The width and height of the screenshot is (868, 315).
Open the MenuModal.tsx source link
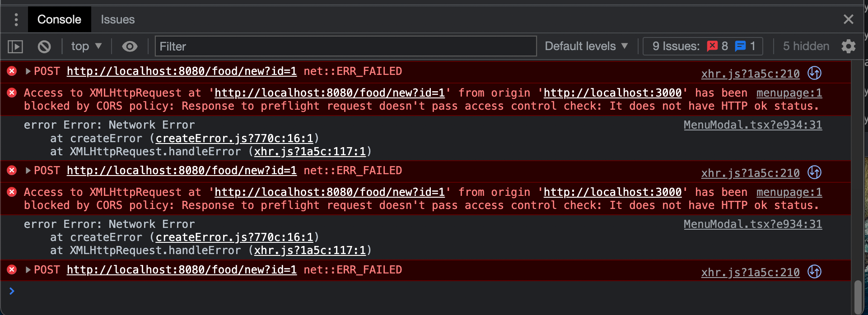(x=752, y=125)
